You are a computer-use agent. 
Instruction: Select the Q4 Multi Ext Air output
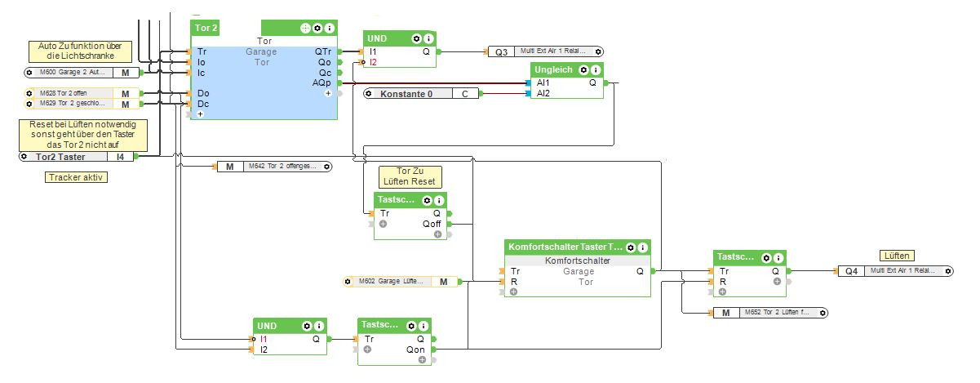tap(896, 270)
